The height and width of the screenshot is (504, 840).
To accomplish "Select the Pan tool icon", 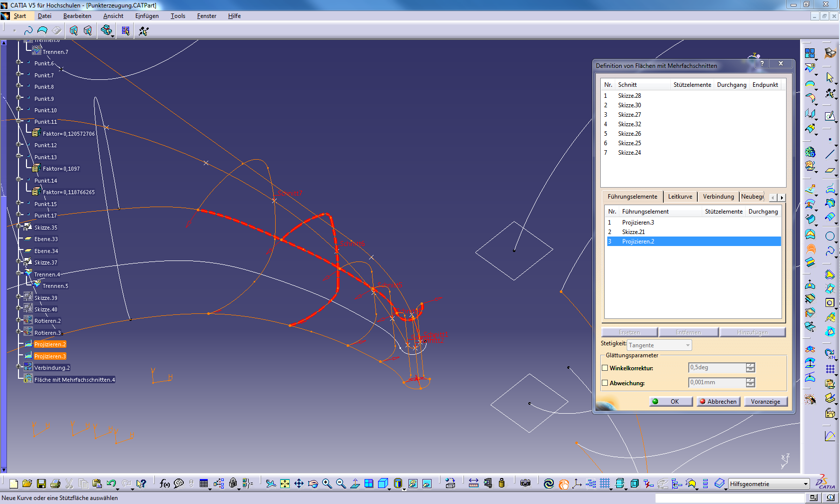I will [299, 484].
